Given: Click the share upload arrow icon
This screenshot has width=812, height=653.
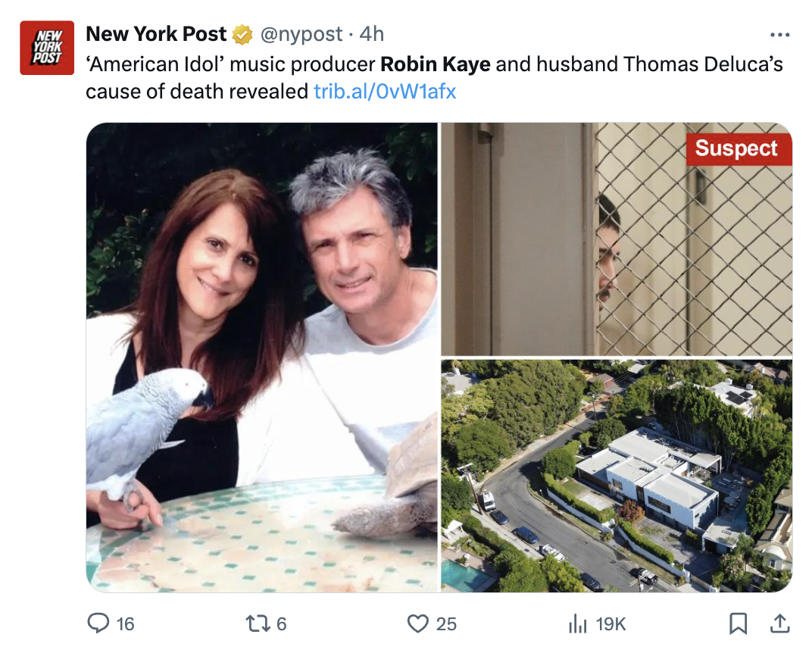Looking at the screenshot, I should [x=779, y=623].
